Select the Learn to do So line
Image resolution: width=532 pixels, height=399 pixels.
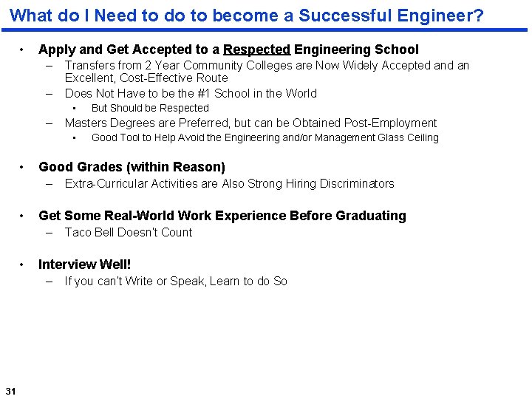tap(176, 281)
